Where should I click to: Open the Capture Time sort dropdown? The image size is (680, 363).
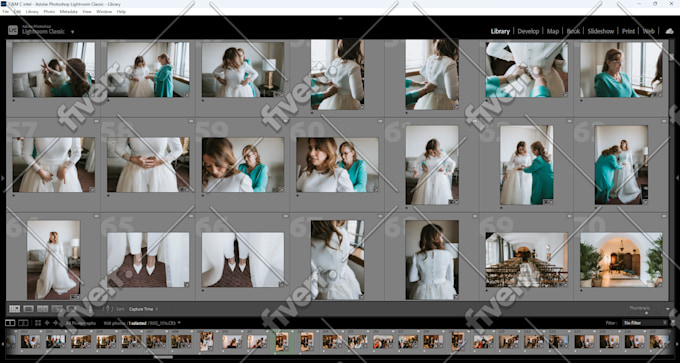[143, 309]
